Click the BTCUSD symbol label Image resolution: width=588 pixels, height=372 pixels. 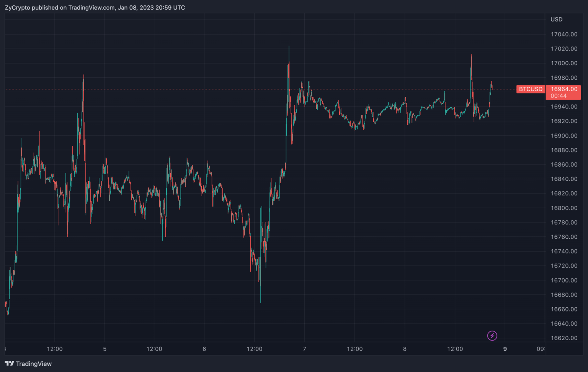(x=531, y=89)
